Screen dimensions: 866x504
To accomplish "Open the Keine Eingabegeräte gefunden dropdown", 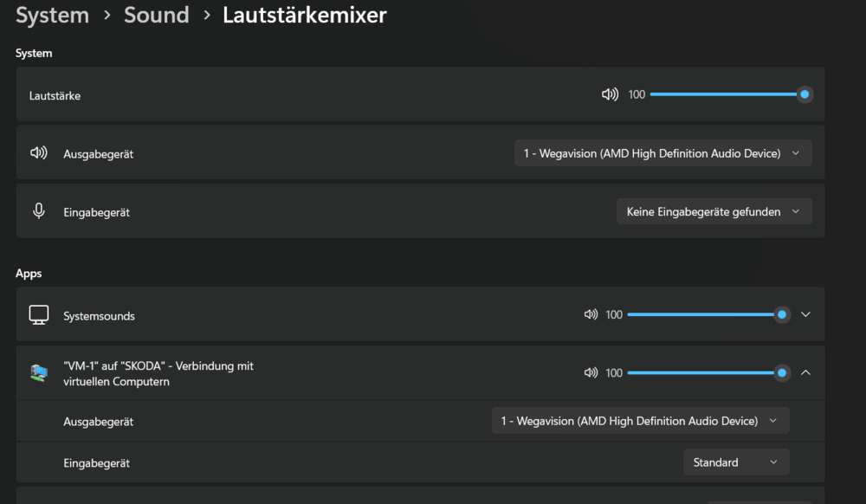I will 714,211.
